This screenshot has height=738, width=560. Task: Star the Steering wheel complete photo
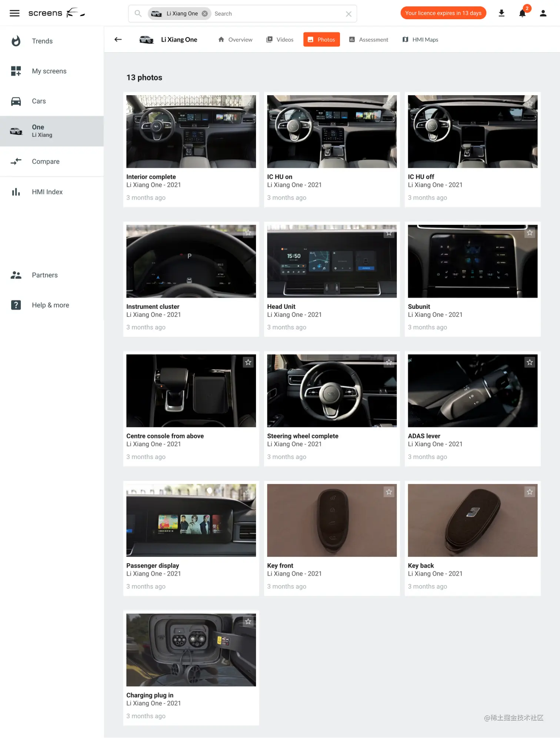point(389,362)
